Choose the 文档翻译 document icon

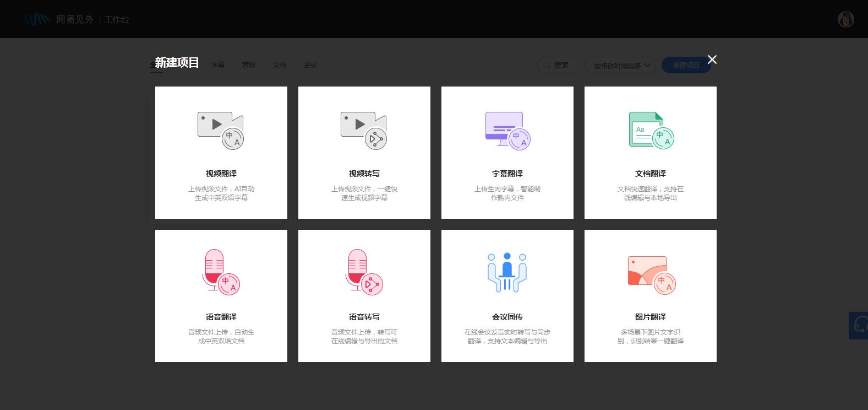[651, 130]
